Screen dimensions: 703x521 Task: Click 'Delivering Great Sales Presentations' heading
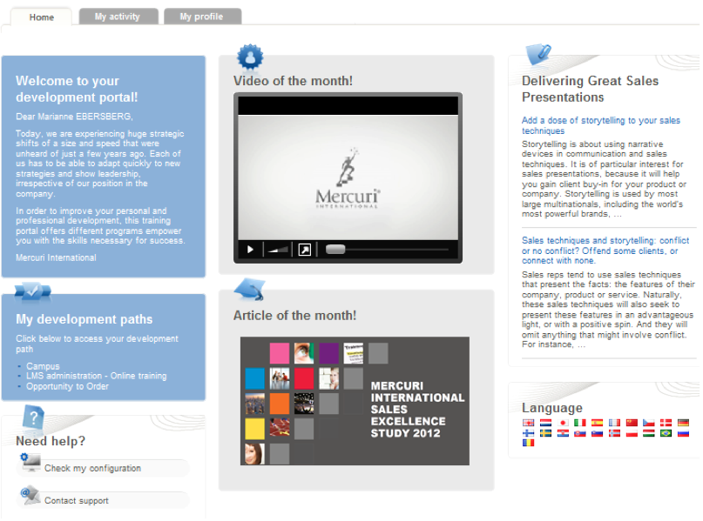coord(590,89)
